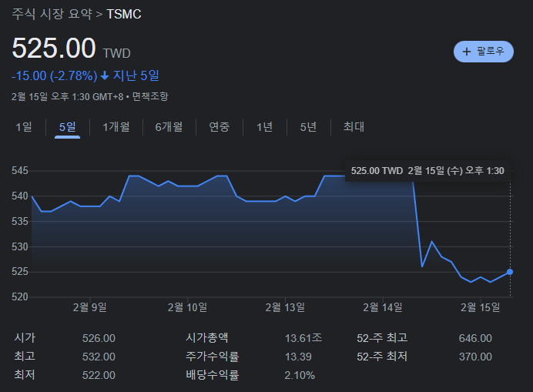Click the 530 y-axis label

20,246
